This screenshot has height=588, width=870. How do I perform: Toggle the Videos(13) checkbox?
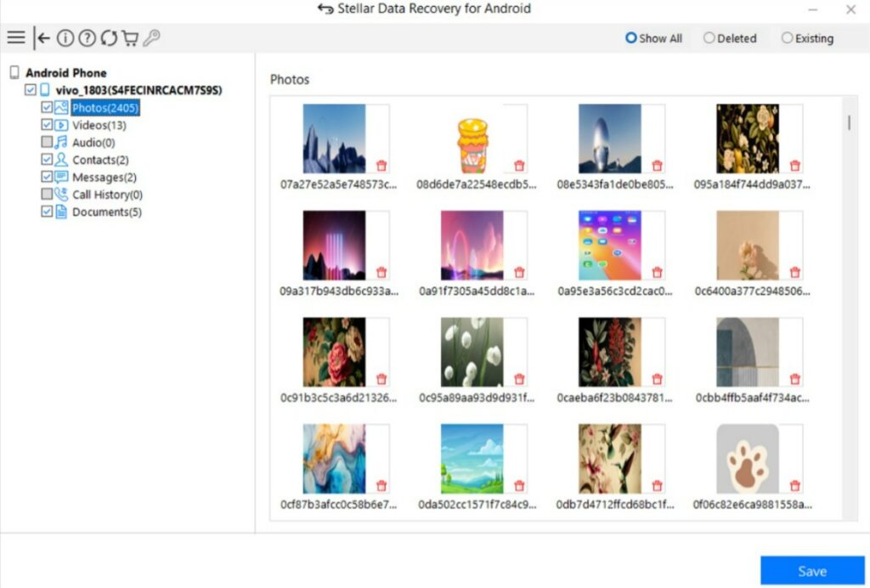48,125
